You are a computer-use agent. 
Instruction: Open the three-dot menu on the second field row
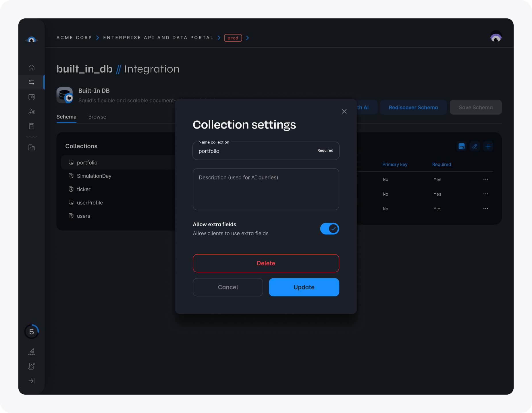486,194
